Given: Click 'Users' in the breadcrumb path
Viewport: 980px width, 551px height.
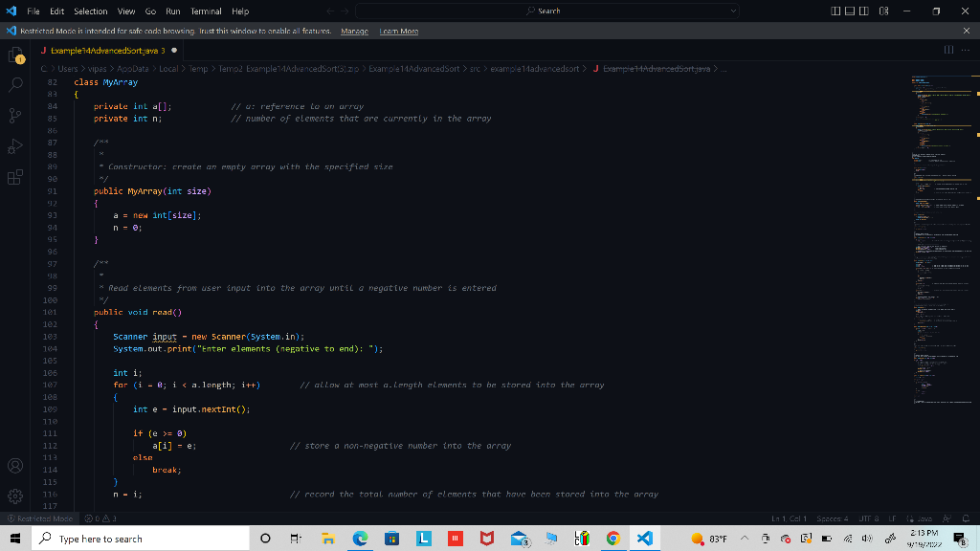Looking at the screenshot, I should click(68, 69).
